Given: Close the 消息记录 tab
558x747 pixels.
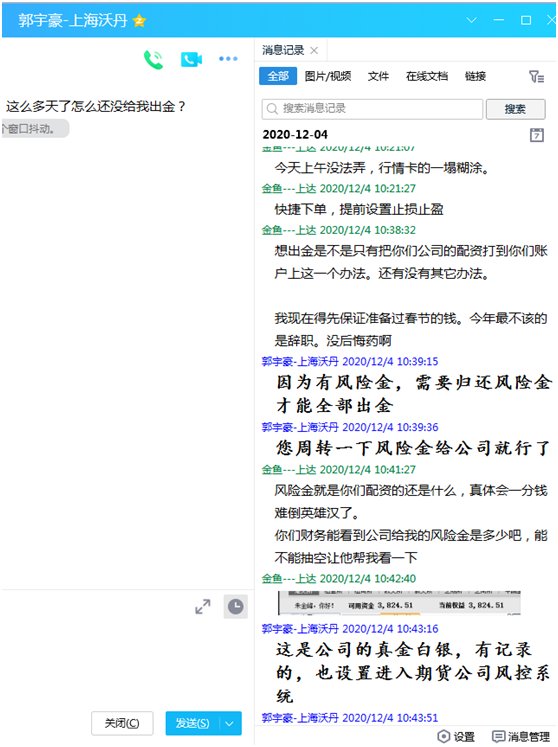Looking at the screenshot, I should tap(314, 50).
